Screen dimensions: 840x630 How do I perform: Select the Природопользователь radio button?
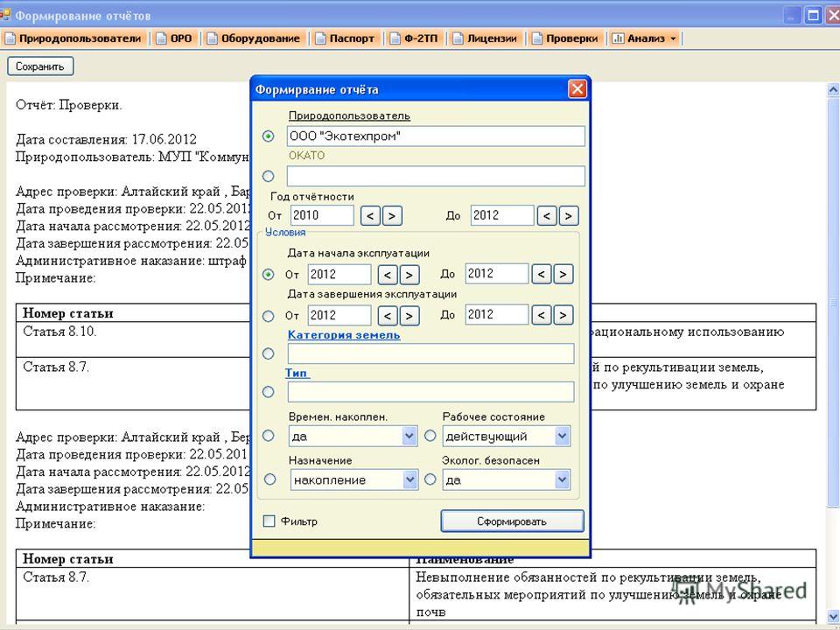(269, 136)
